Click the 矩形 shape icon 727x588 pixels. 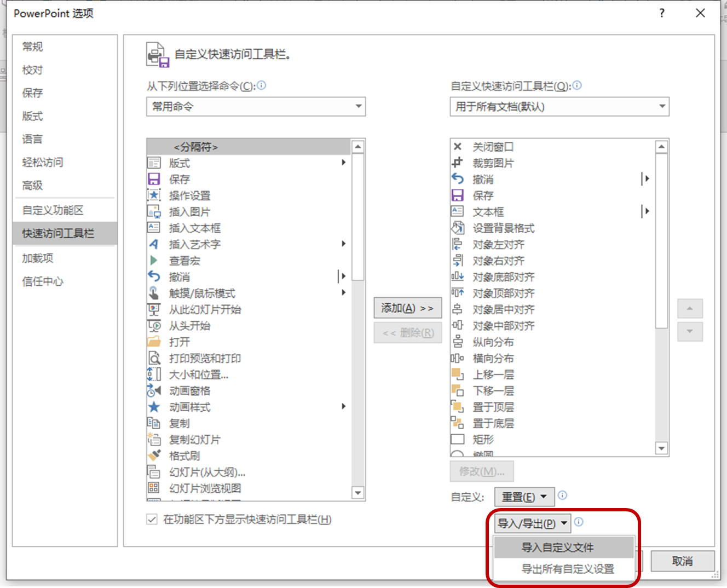click(x=458, y=439)
